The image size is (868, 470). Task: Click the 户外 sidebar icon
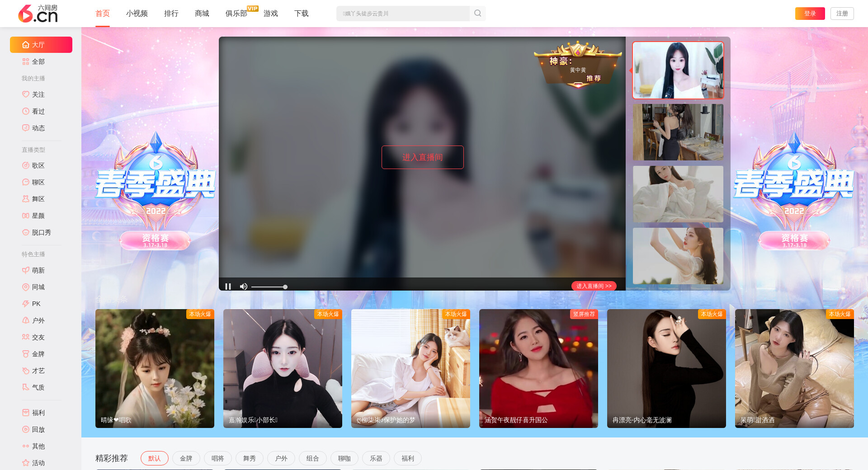[x=26, y=320]
